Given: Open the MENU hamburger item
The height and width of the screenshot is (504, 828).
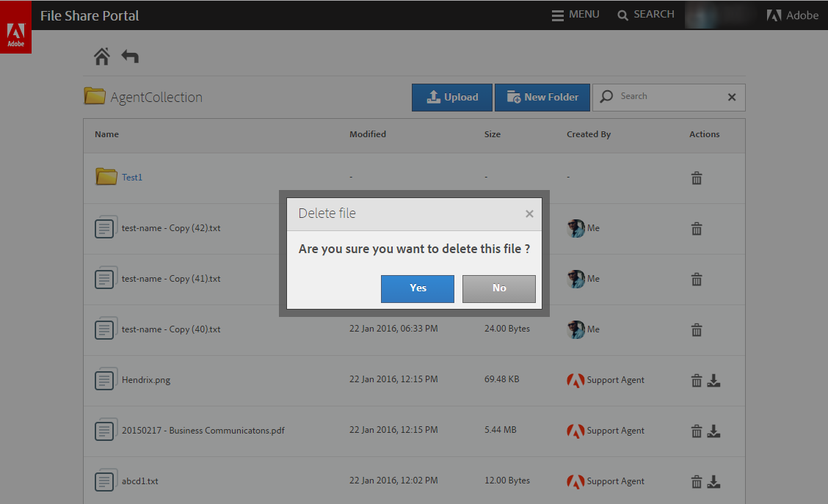Looking at the screenshot, I should click(575, 15).
